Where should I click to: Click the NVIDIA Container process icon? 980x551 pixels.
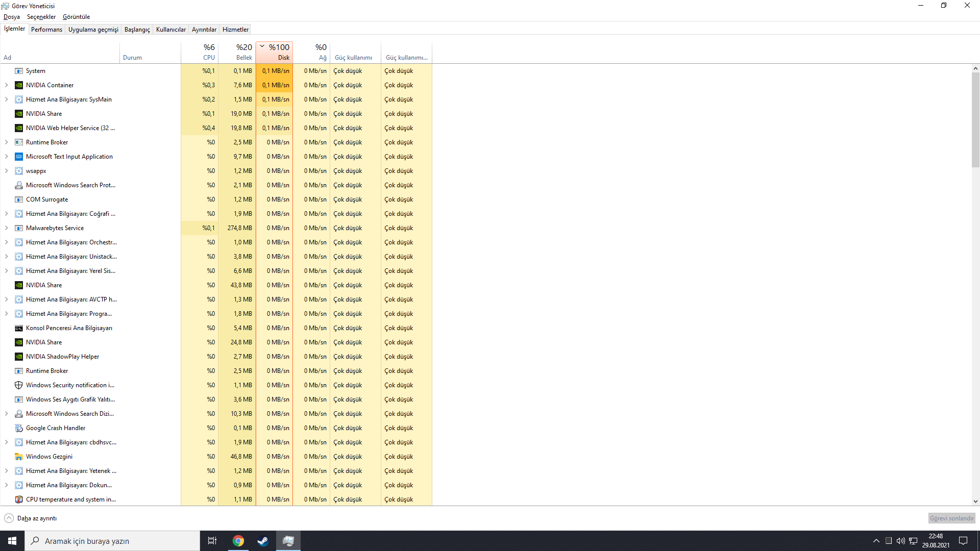tap(19, 85)
